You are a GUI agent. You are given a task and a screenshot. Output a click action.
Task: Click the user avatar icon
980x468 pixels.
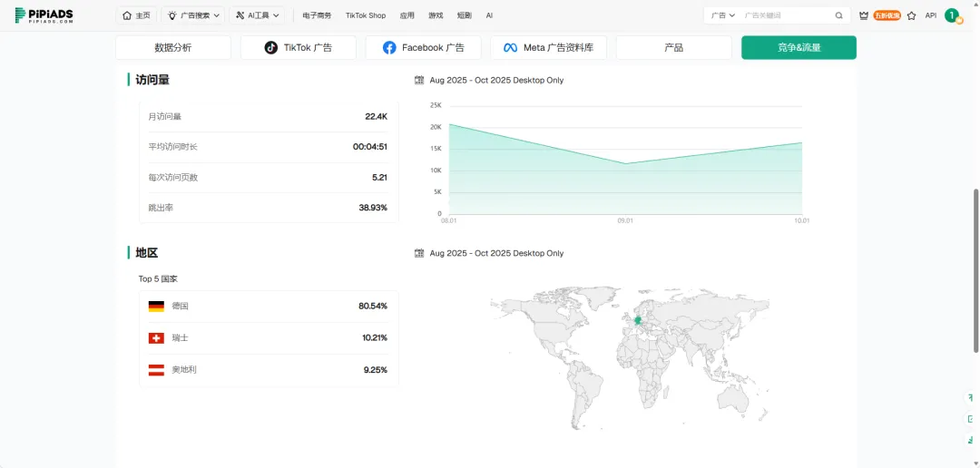coord(952,15)
